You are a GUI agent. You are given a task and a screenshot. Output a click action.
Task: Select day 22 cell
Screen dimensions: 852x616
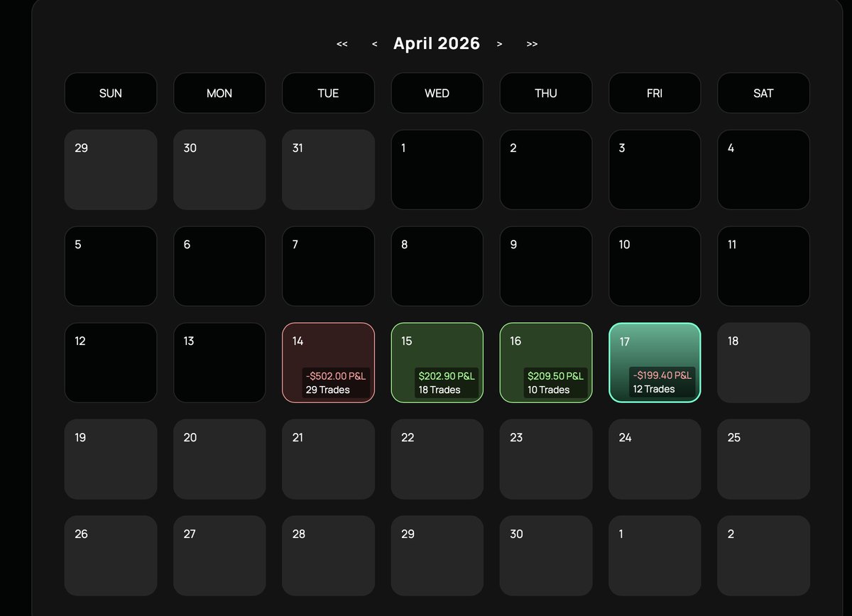(x=437, y=459)
